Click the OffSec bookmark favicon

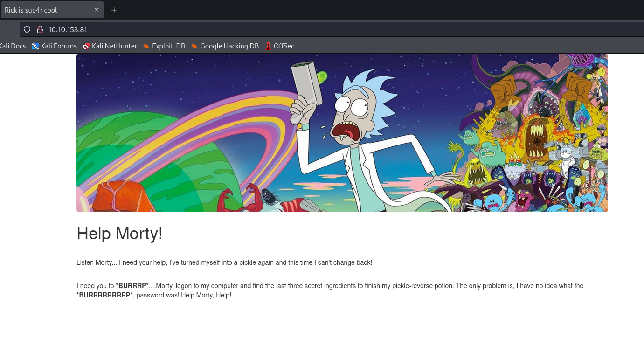(268, 46)
